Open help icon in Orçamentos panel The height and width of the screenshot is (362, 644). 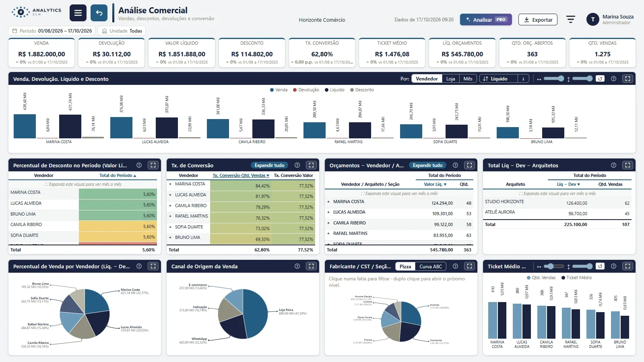(455, 165)
